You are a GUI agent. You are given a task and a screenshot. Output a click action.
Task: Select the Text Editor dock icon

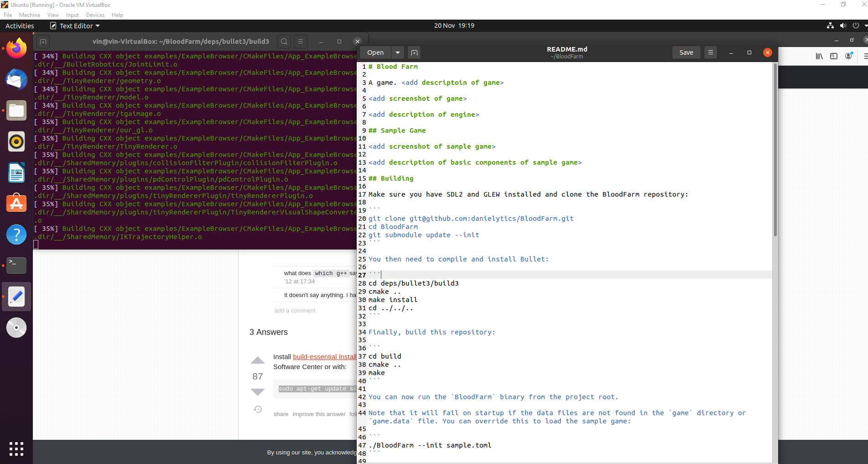pyautogui.click(x=16, y=297)
